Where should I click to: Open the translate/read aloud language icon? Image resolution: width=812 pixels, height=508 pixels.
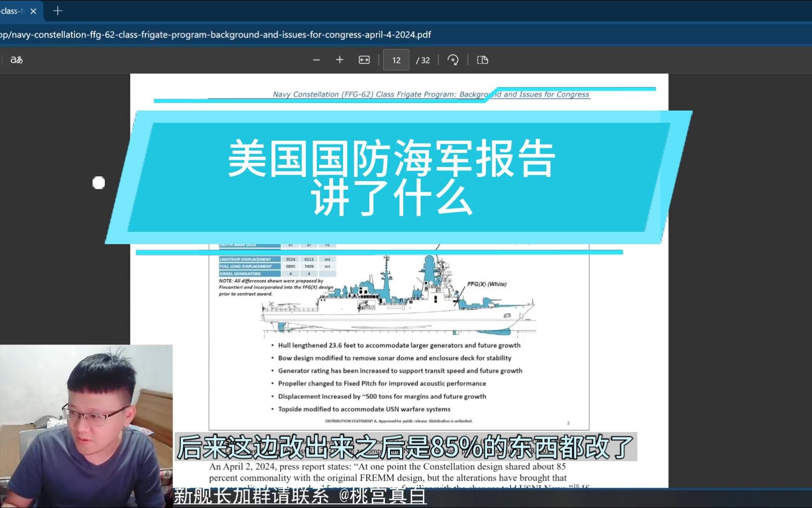[x=16, y=60]
